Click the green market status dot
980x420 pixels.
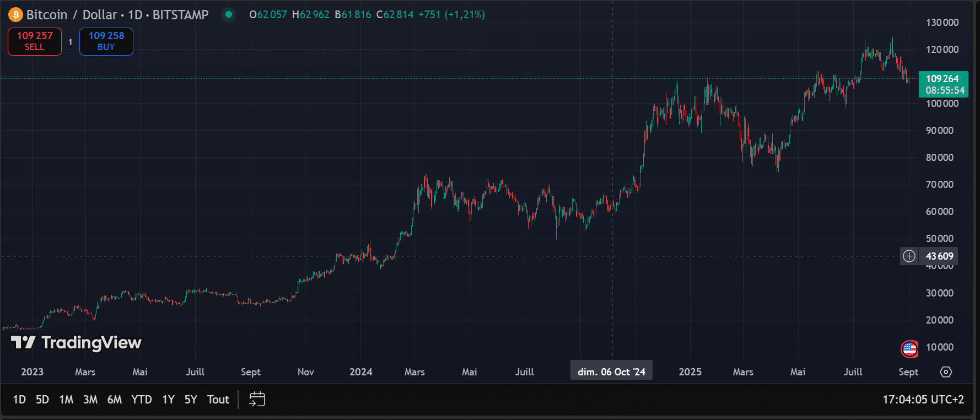tap(228, 15)
